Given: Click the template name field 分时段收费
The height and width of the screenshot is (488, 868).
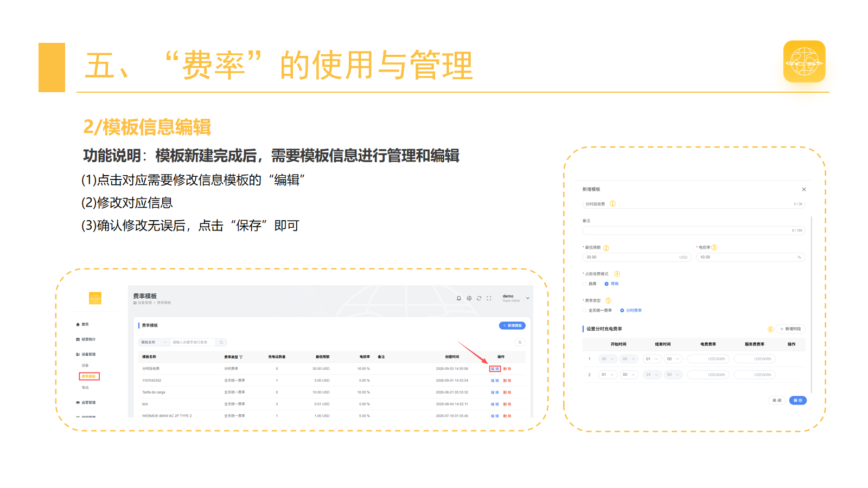Looking at the screenshot, I should tap(693, 204).
